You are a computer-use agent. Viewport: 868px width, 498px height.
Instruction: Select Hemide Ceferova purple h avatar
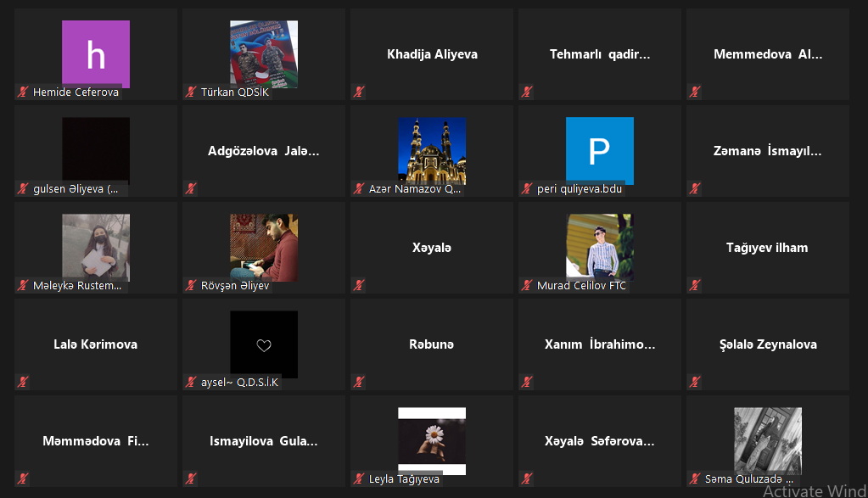[x=96, y=54]
